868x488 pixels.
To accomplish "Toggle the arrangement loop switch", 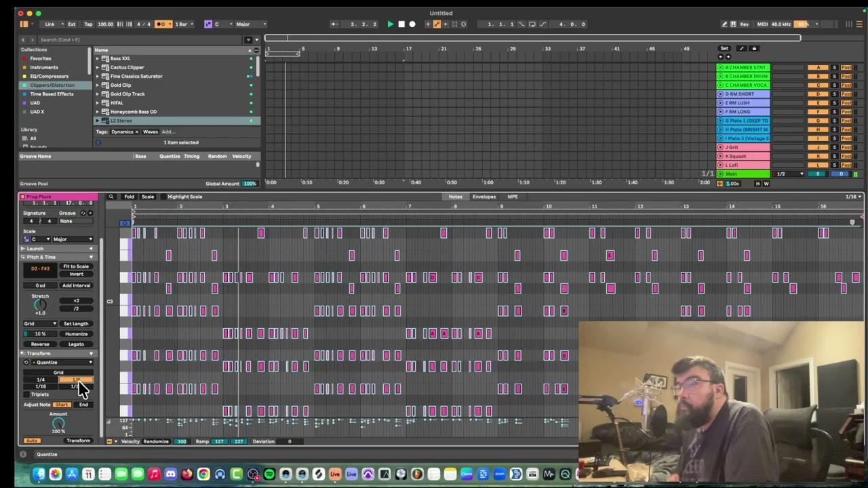I will tap(533, 24).
